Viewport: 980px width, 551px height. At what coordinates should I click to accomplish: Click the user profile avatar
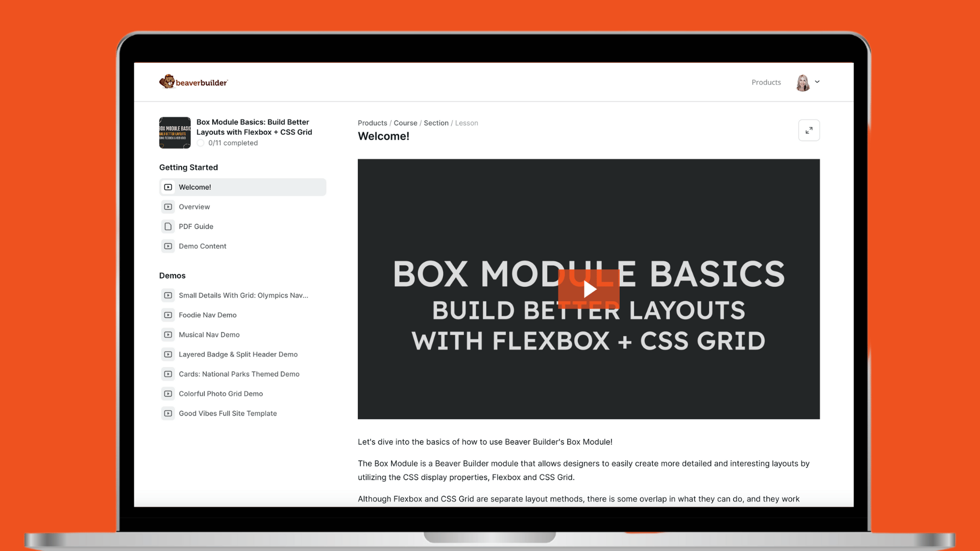pos(803,83)
